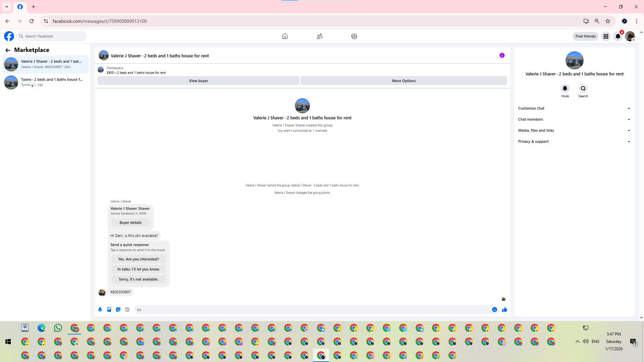Click the purple conversation information icon

point(502,56)
